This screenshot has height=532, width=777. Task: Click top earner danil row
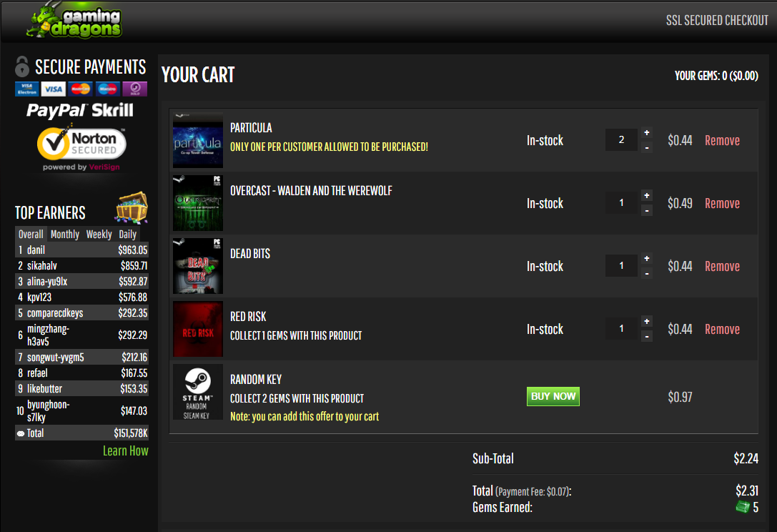tap(81, 250)
